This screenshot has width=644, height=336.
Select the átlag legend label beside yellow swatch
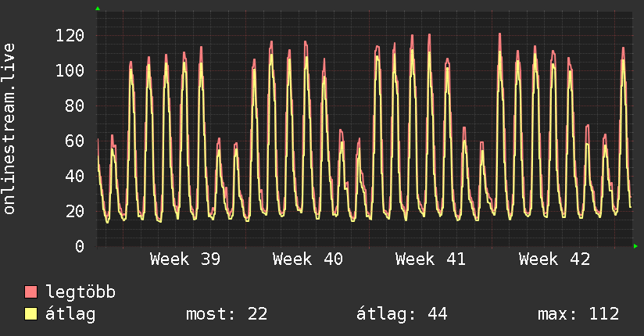pyautogui.click(x=70, y=315)
